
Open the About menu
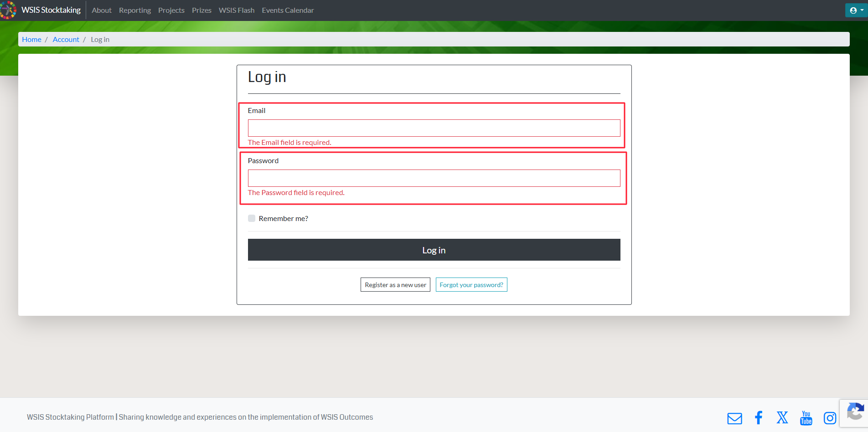(102, 10)
